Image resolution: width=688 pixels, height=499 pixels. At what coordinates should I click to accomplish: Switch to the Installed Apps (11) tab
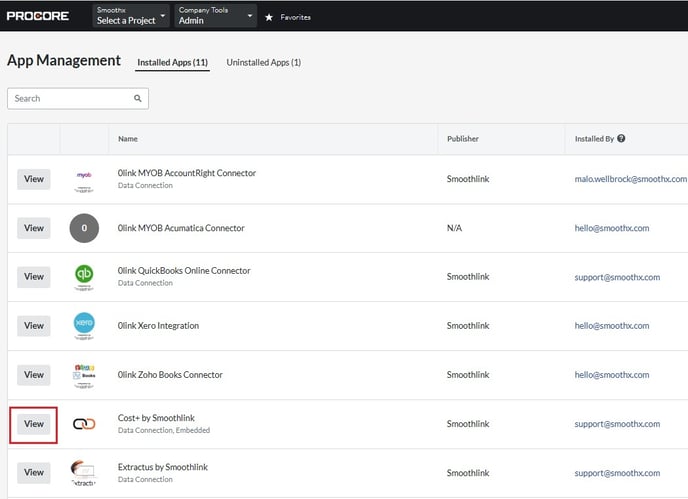172,62
